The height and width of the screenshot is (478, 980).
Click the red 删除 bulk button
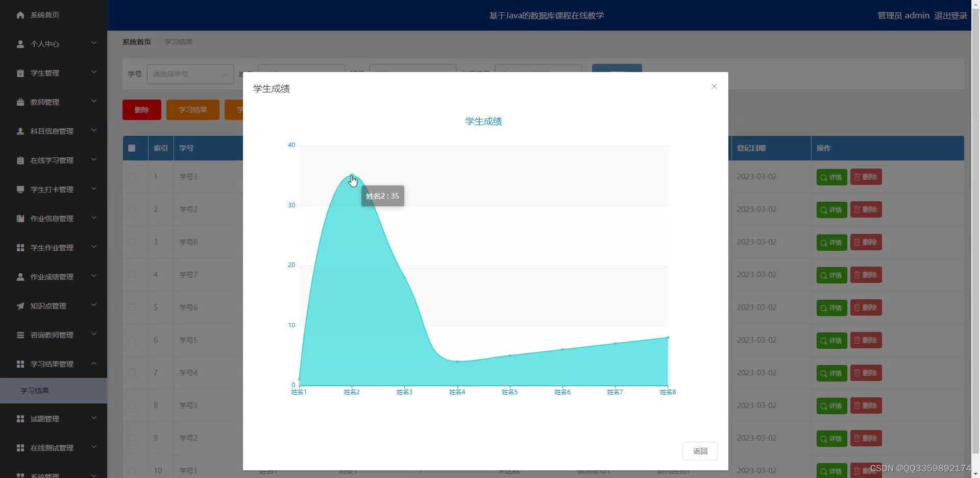142,110
